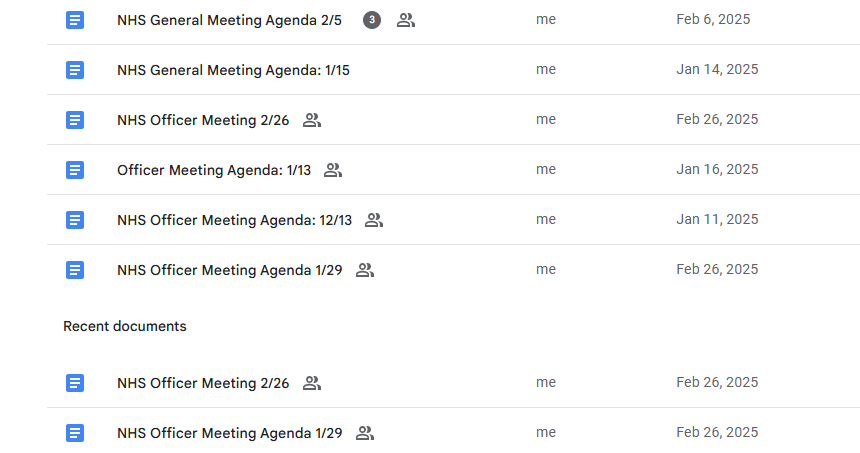Click the doc icon for NHS Officer Meeting Agenda: 12/13
Screen dimensions: 860x453
point(75,220)
